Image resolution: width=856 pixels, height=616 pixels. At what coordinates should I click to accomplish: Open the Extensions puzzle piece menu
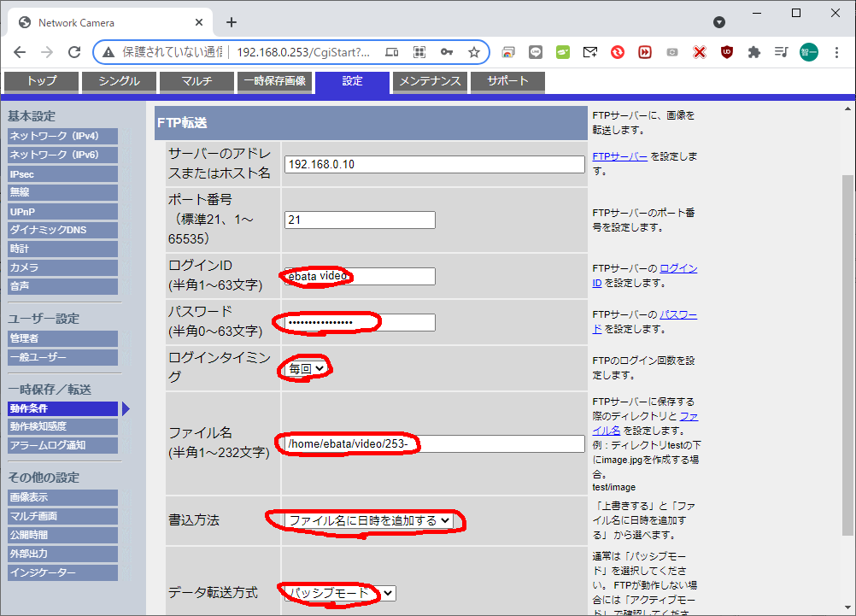(x=753, y=52)
